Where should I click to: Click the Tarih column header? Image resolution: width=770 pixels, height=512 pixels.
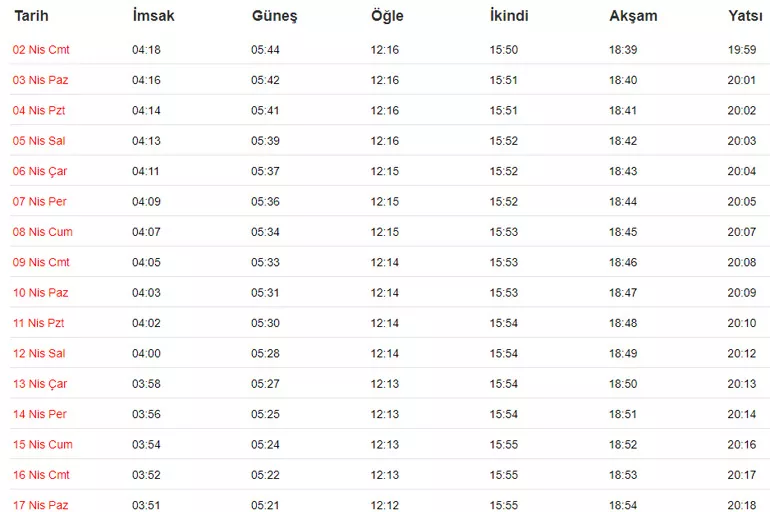coord(31,16)
